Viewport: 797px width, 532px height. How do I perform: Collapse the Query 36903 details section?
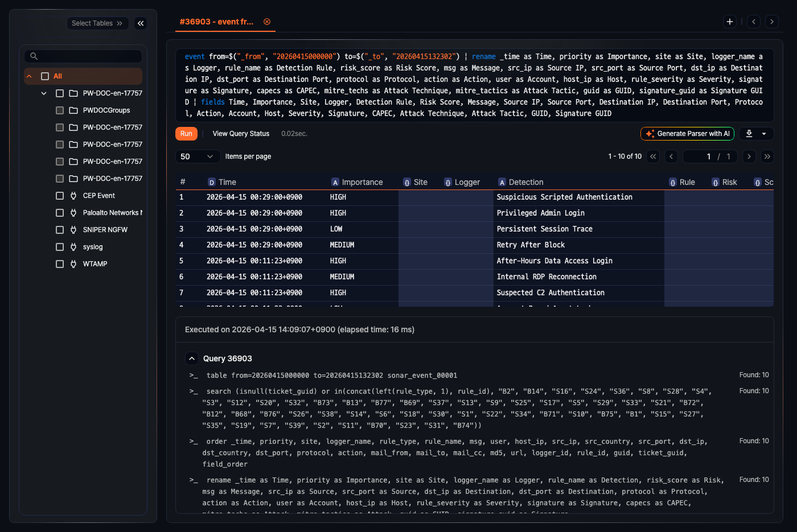click(192, 358)
